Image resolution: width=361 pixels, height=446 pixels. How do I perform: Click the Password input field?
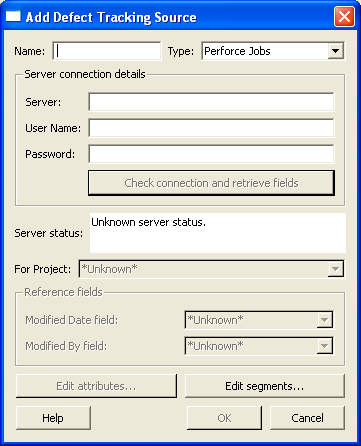(211, 154)
